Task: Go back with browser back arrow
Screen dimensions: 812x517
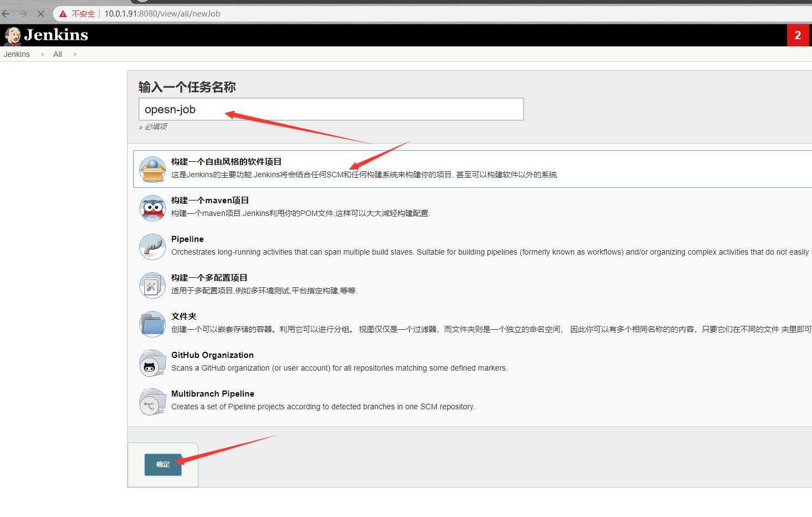Action: tap(6, 14)
